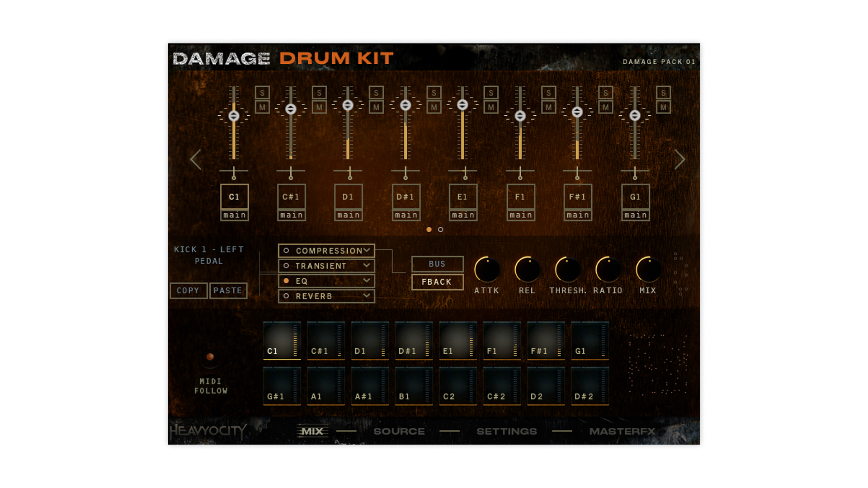Viewport: 868px width, 488px height.
Task: Solo the C1 channel
Action: 262,93
